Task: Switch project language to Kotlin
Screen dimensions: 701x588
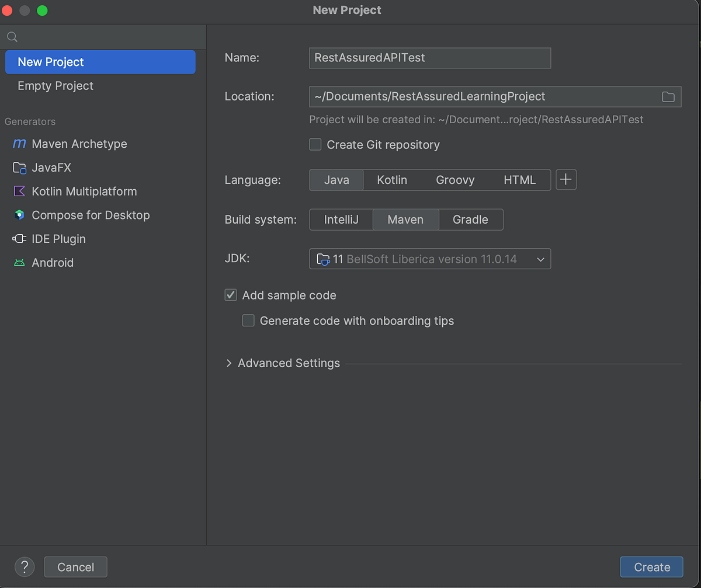Action: pyautogui.click(x=392, y=180)
